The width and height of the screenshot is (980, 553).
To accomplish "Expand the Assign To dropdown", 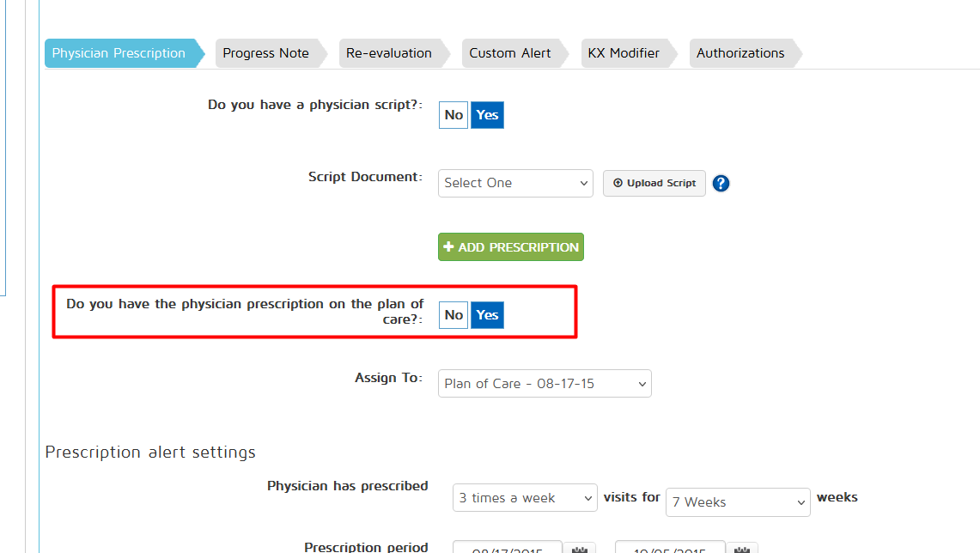I will click(545, 384).
